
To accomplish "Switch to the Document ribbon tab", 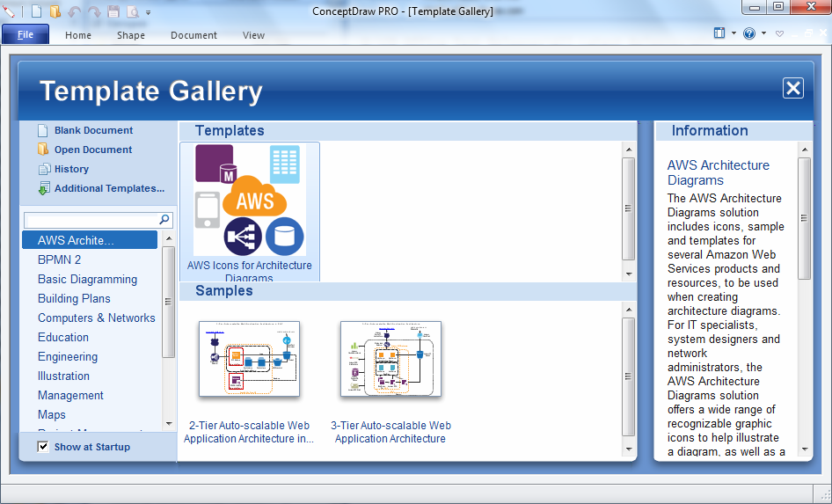I will (193, 35).
